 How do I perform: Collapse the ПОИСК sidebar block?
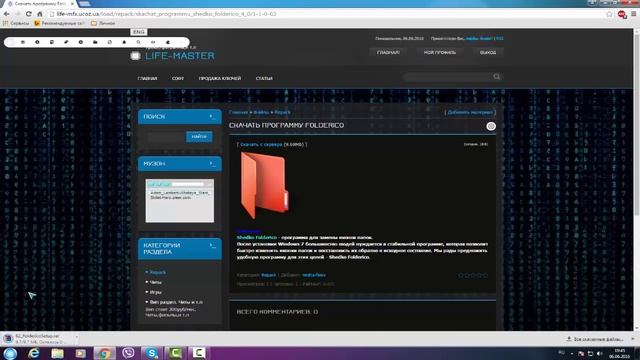[212, 117]
